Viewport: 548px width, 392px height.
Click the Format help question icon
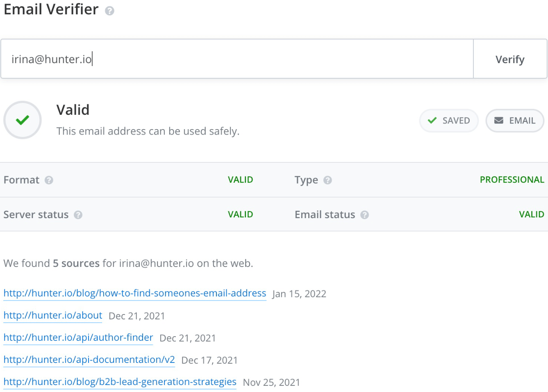point(49,180)
